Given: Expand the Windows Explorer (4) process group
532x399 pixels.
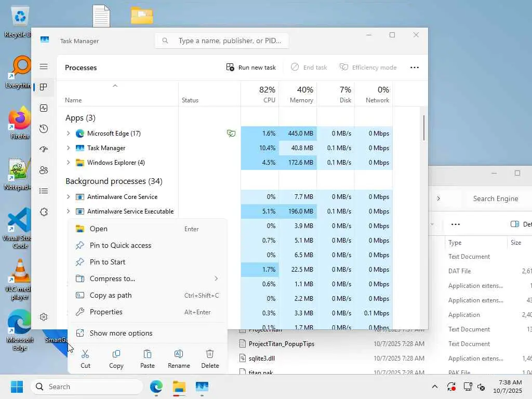Looking at the screenshot, I should (68, 163).
